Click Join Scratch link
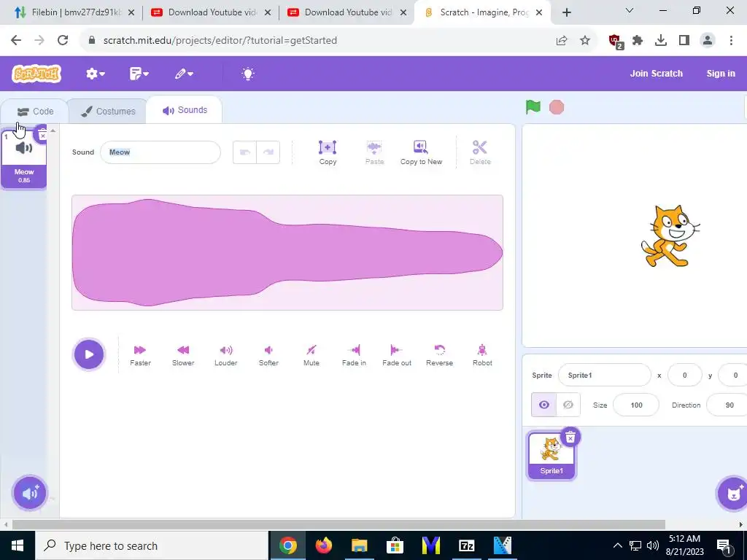747x560 pixels. pos(656,74)
